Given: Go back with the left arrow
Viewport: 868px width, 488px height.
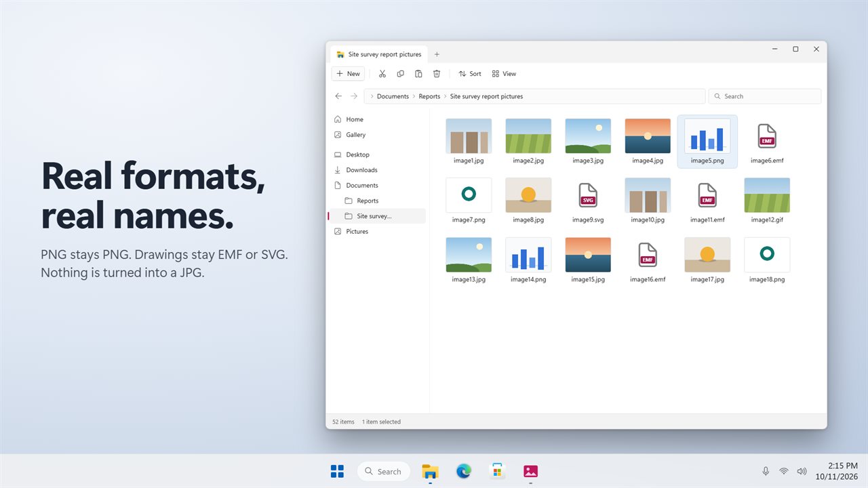Looking at the screenshot, I should pyautogui.click(x=338, y=96).
